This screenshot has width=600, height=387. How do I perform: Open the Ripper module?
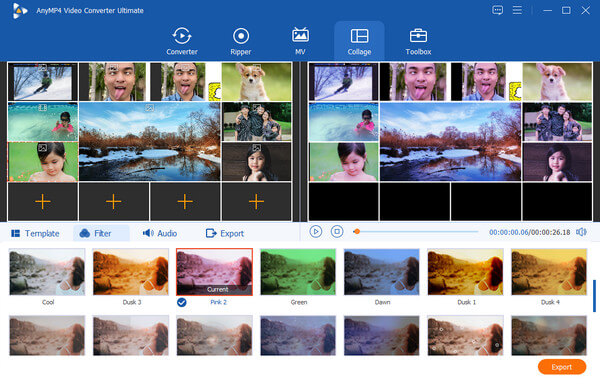click(x=241, y=41)
